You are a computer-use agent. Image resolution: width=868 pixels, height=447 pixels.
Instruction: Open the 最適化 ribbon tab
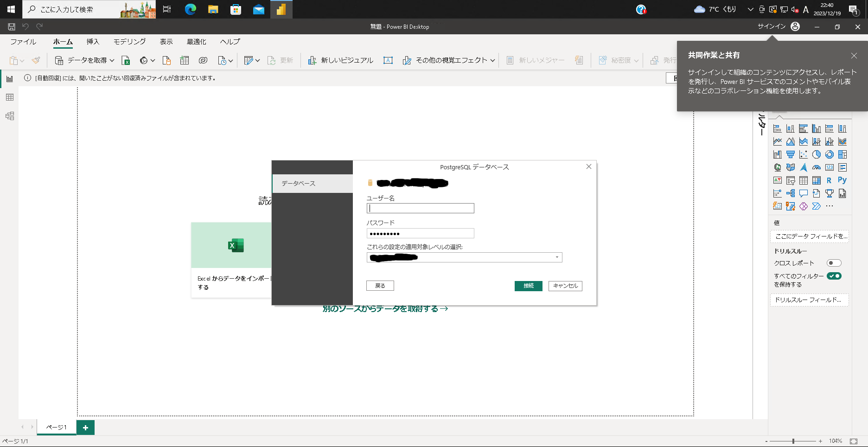pyautogui.click(x=197, y=42)
